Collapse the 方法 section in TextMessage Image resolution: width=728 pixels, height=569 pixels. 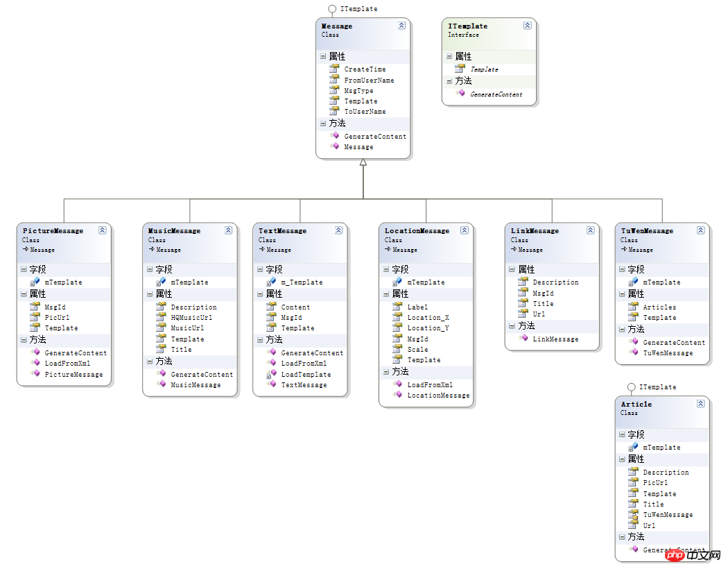[x=260, y=340]
